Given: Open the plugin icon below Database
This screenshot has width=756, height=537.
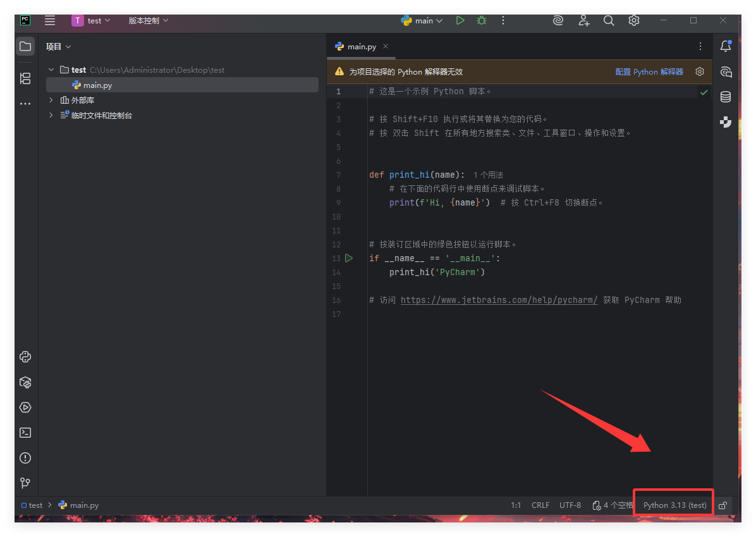Looking at the screenshot, I should coord(726,122).
